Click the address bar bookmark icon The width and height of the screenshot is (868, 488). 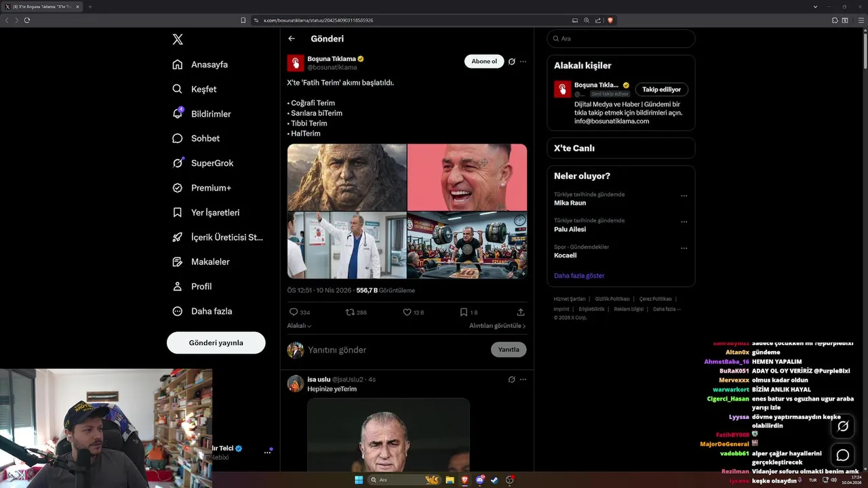click(243, 20)
